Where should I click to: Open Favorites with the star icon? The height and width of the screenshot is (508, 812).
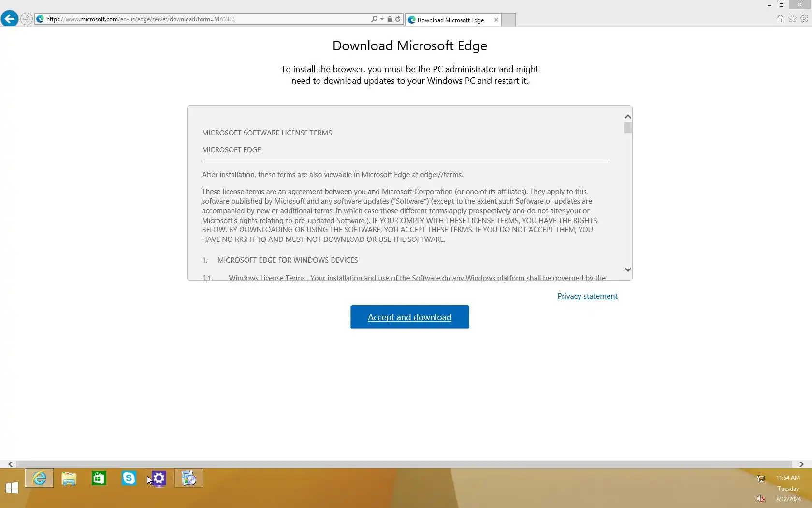792,19
